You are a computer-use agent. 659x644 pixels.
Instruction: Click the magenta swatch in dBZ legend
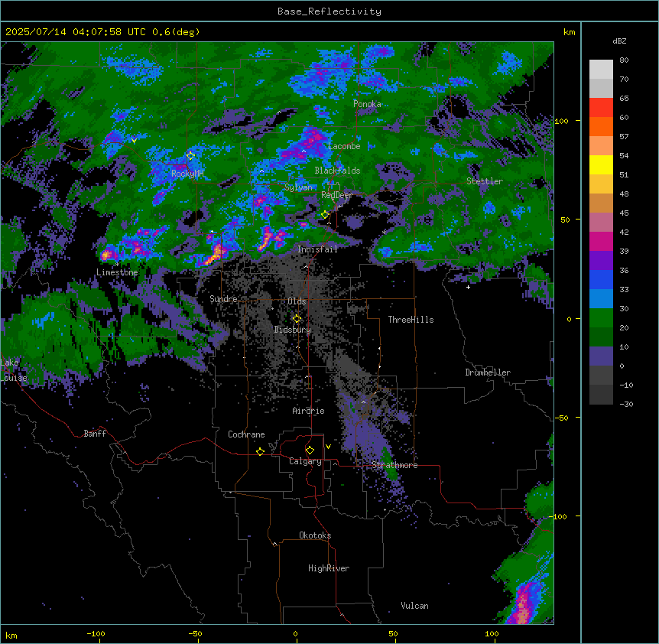coord(601,242)
